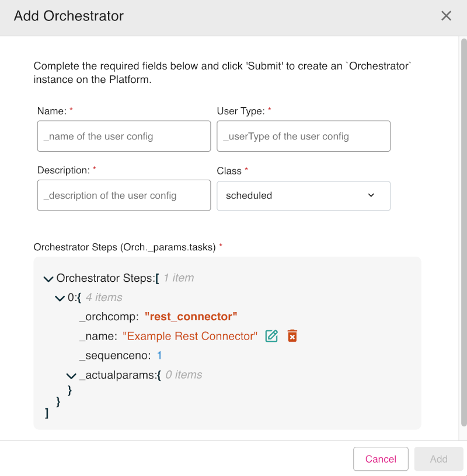Viewport: 467px width, 476px height.
Task: Select the _orchcomp key label
Action: [x=109, y=317]
